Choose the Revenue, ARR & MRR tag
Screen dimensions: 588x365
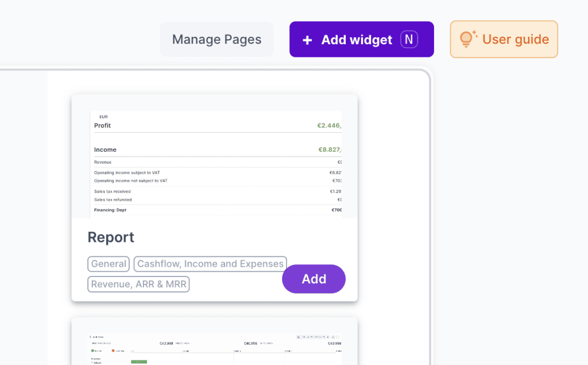click(x=139, y=284)
